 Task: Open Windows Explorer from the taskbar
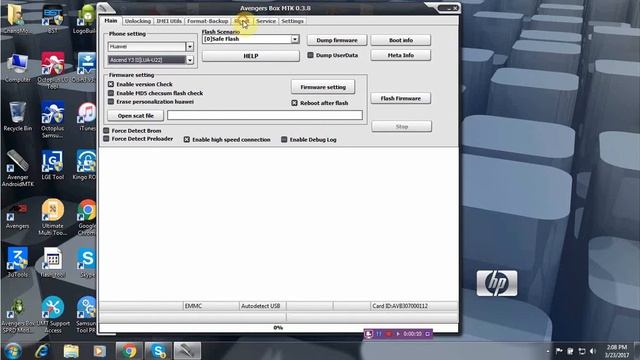coord(71,351)
